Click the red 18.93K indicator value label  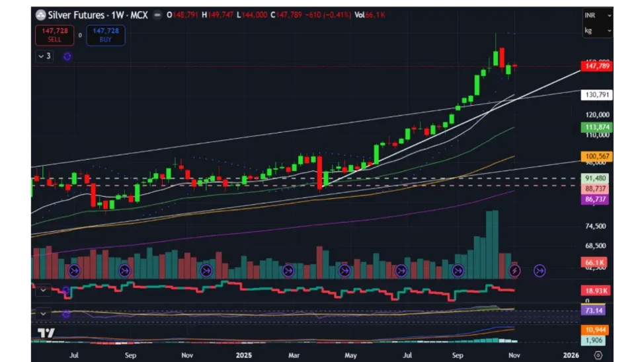tap(596, 291)
